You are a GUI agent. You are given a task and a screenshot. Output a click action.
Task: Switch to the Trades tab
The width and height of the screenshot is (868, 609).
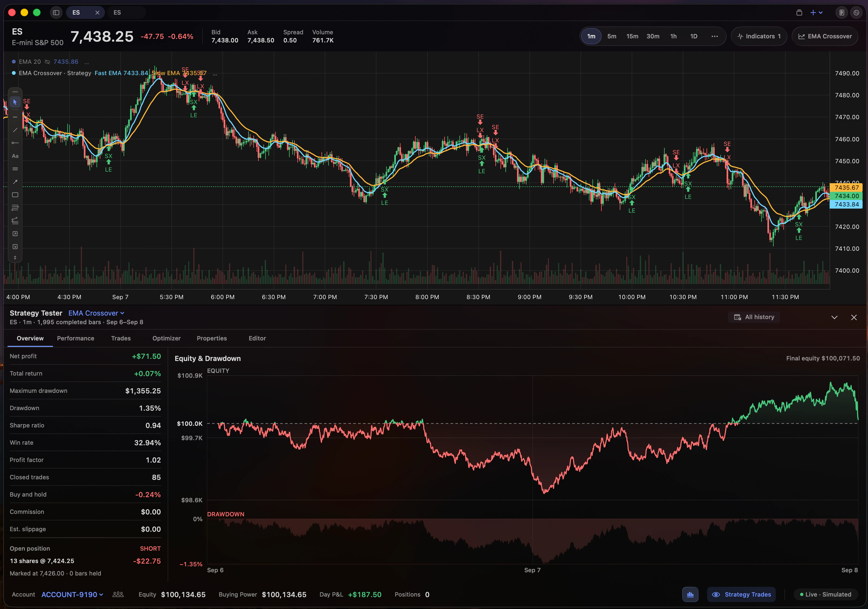pyautogui.click(x=121, y=338)
